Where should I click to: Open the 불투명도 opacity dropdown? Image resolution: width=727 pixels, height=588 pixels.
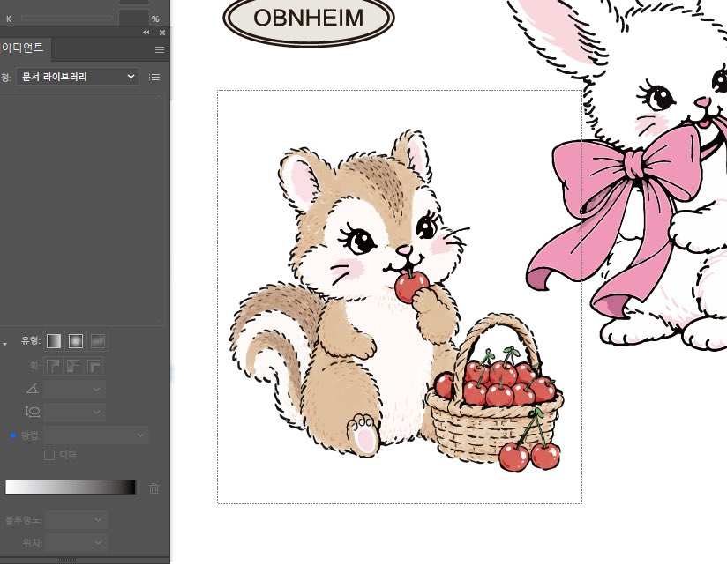(x=76, y=520)
